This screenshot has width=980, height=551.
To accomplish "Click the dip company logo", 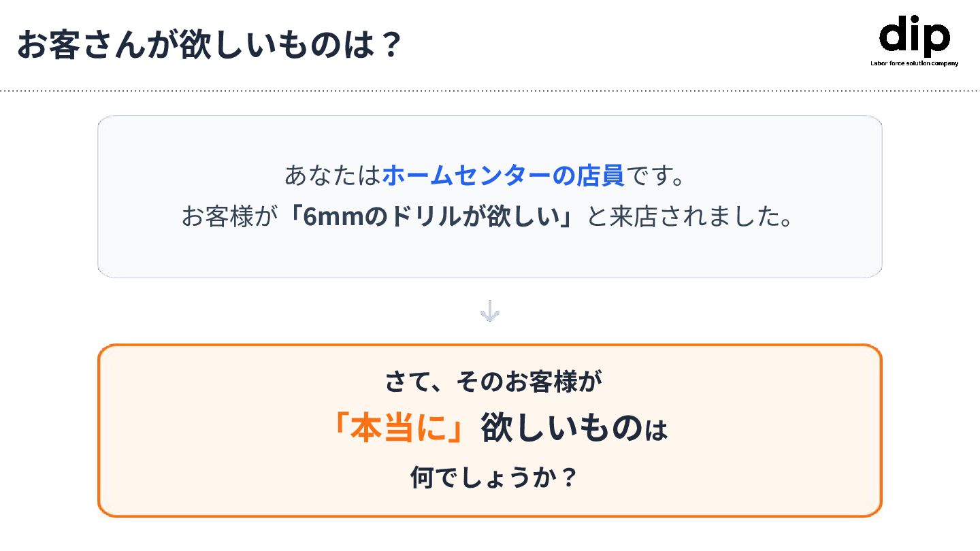I will [x=914, y=37].
